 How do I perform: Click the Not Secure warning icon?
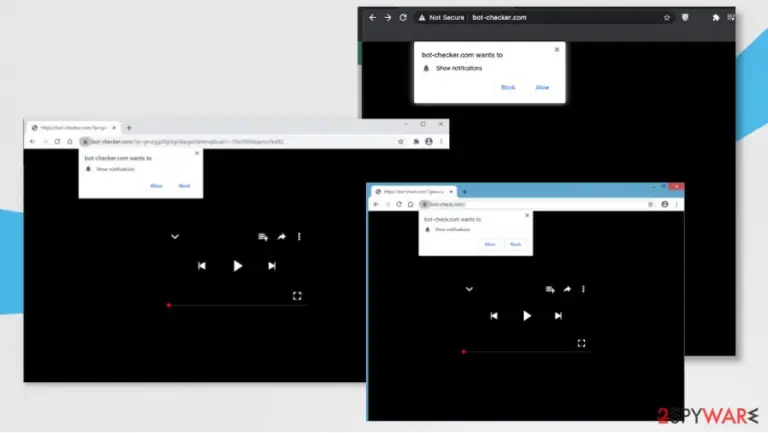coord(422,18)
